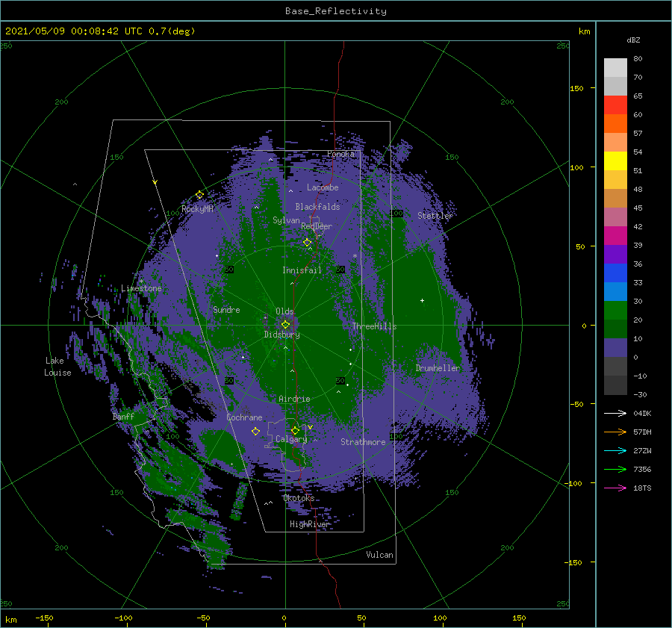The image size is (672, 628).
Task: Click the Vulcan city label
Action: tap(379, 555)
